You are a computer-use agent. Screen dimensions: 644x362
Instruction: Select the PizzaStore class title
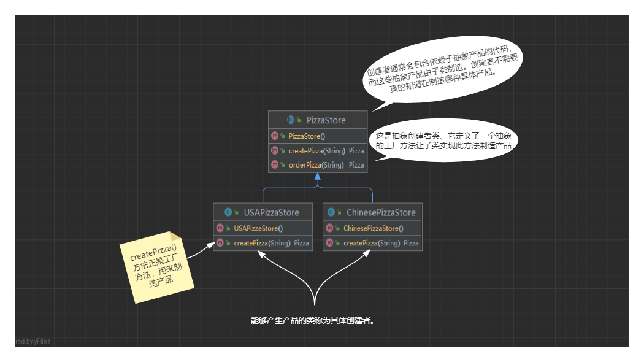[x=326, y=120]
